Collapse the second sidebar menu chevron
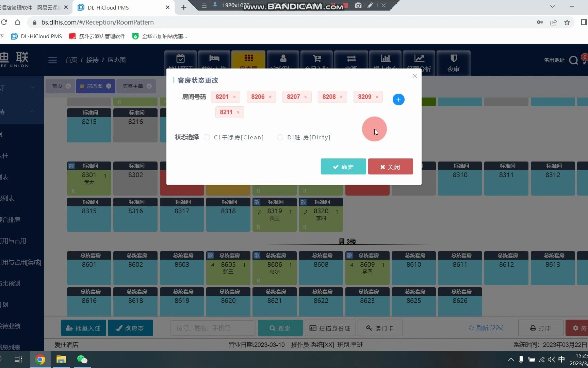 pos(33,111)
